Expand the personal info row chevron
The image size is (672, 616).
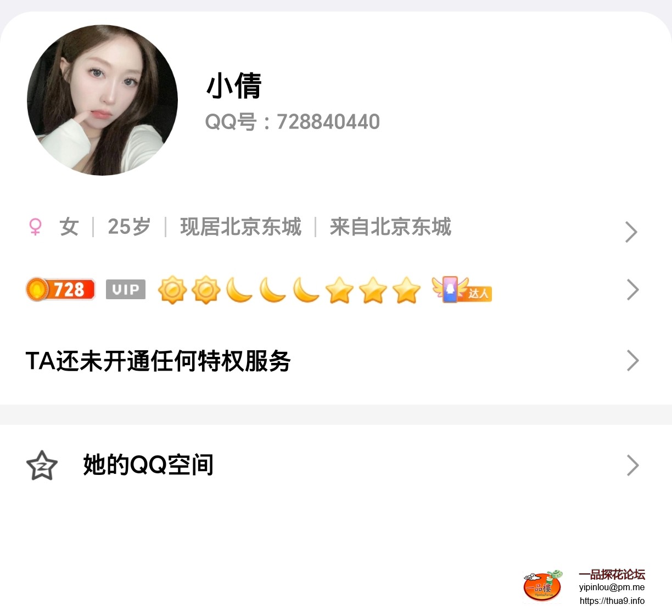tap(631, 232)
